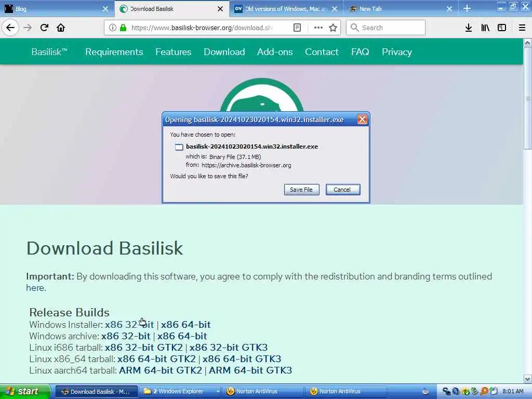Viewport: 532px width, 399px height.
Task: Download Windows Installer x86 64-bit
Action: 185,325
